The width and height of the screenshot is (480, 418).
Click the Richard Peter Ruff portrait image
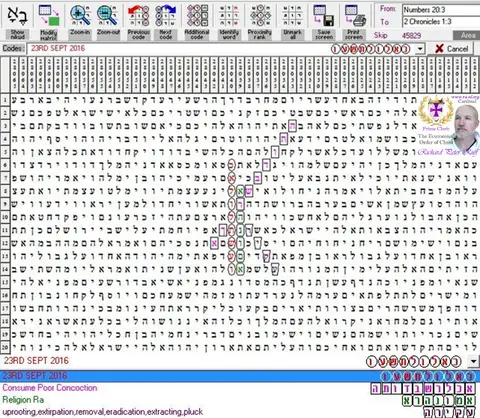[x=467, y=127]
